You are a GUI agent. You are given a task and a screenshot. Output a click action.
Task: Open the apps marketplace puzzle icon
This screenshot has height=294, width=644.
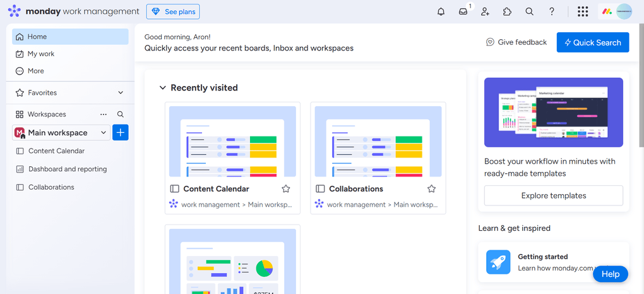click(x=507, y=11)
